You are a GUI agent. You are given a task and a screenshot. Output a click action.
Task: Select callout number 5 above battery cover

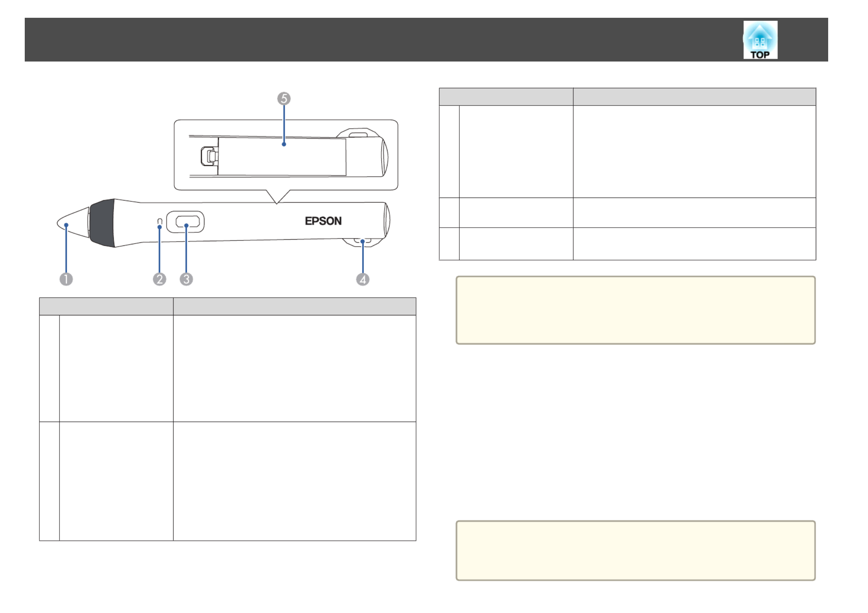[x=284, y=99]
